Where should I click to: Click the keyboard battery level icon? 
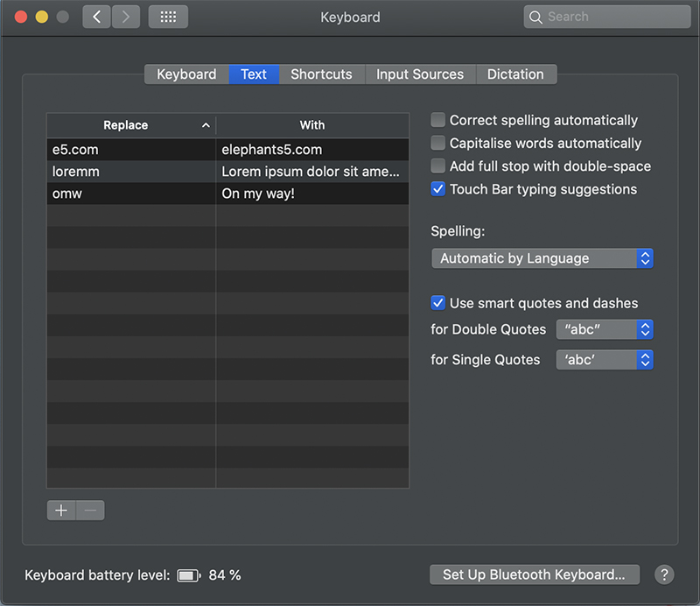[x=188, y=575]
